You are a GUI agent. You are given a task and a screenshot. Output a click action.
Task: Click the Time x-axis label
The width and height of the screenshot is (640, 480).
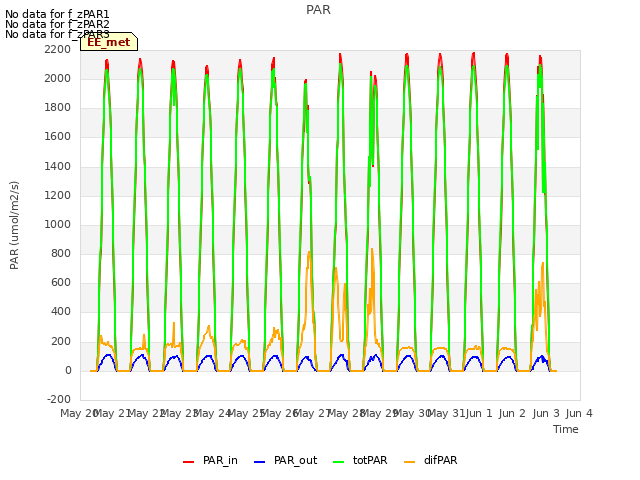pos(565,429)
